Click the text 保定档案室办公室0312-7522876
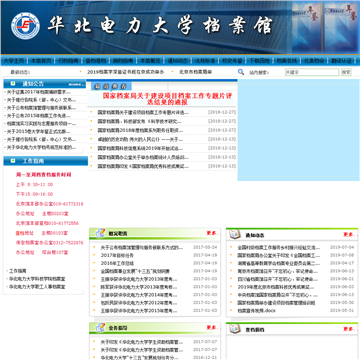The width and height of the screenshot is (360, 360). pos(50,243)
